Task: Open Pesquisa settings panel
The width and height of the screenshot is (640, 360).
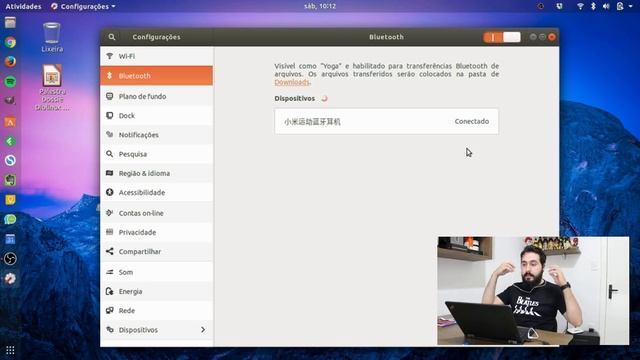Action: [156, 154]
